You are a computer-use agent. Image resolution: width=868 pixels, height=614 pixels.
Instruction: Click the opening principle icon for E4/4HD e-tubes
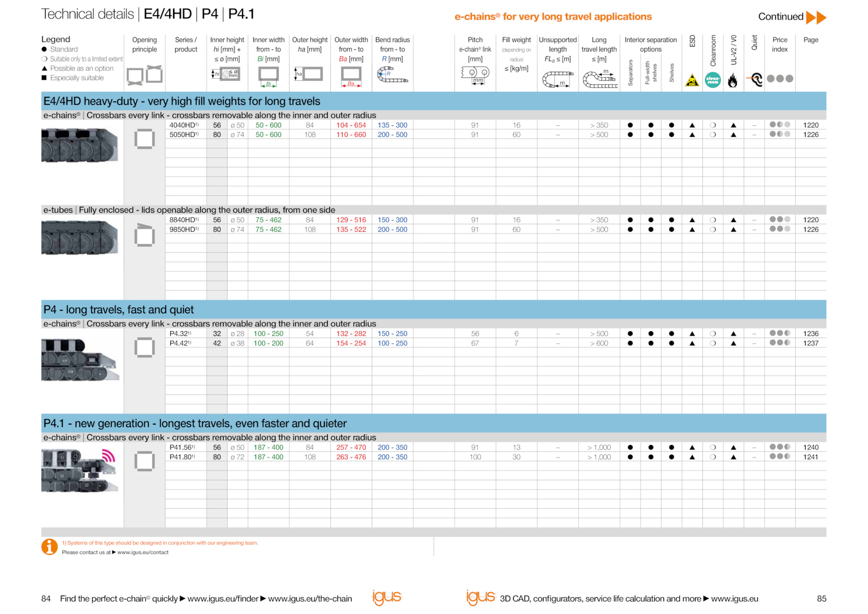pyautogui.click(x=145, y=236)
